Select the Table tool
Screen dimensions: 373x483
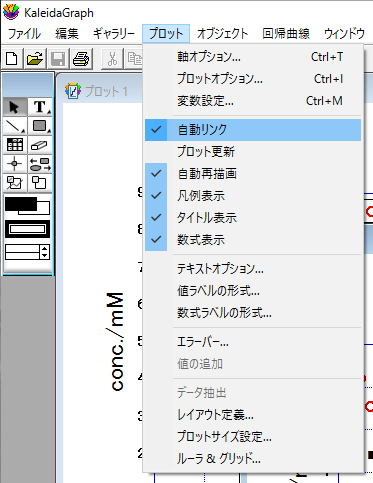click(x=15, y=145)
